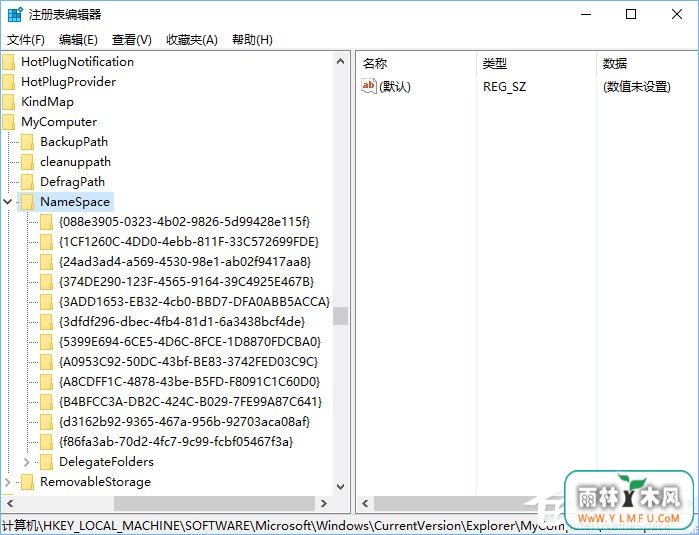Viewport: 699px width, 535px height.
Task: Select key {3ADD1653-EB32-4cb0-BBD7-DFA0ABB5ACCA}
Action: tap(194, 302)
